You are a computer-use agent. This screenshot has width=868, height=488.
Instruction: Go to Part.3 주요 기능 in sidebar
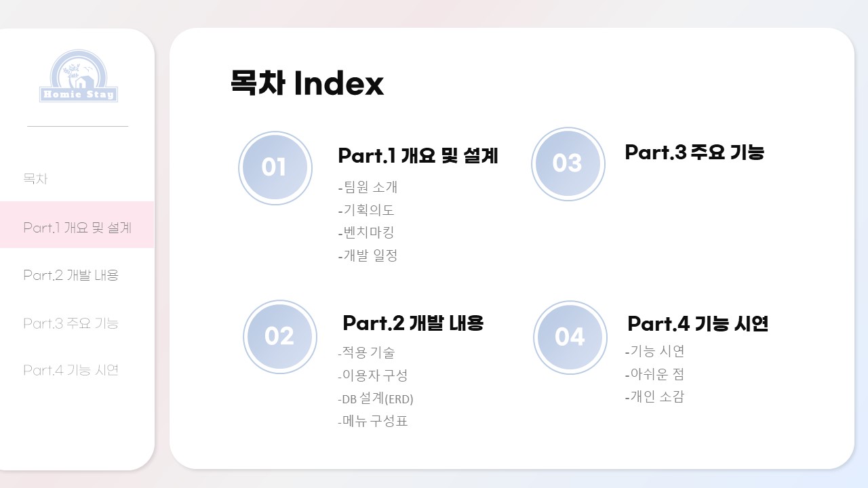tap(71, 323)
